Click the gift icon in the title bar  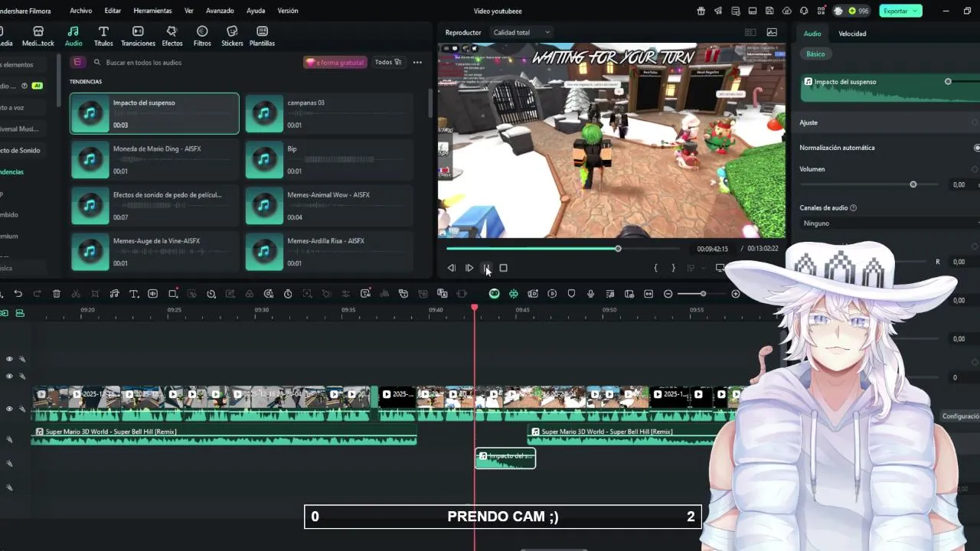[x=701, y=11]
